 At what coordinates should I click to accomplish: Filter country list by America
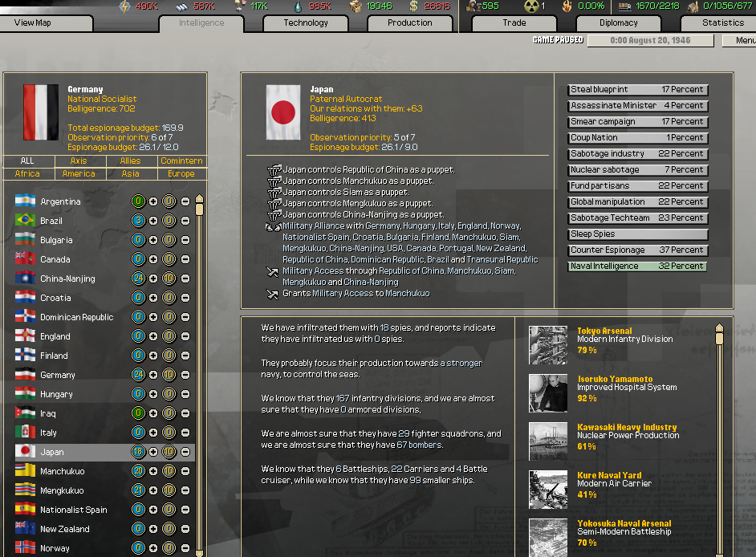pyautogui.click(x=79, y=174)
